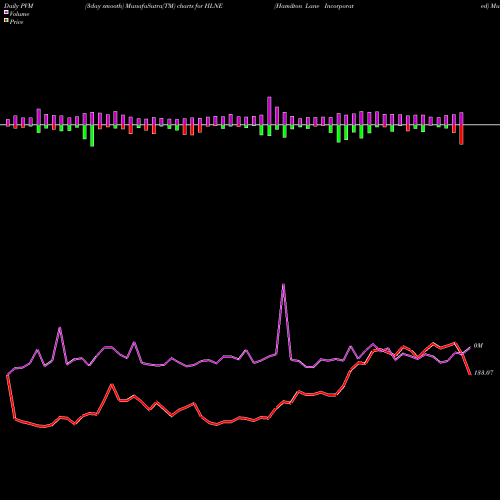This screenshot has height=500, width=500.
Task: Click the 'Price' legend label
Action: pos(16,22)
